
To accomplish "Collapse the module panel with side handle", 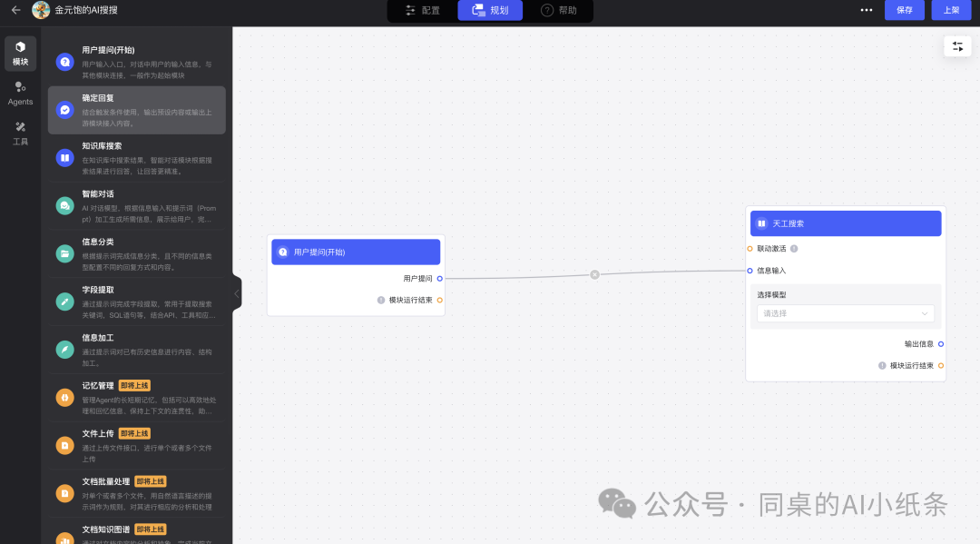I will (x=237, y=293).
